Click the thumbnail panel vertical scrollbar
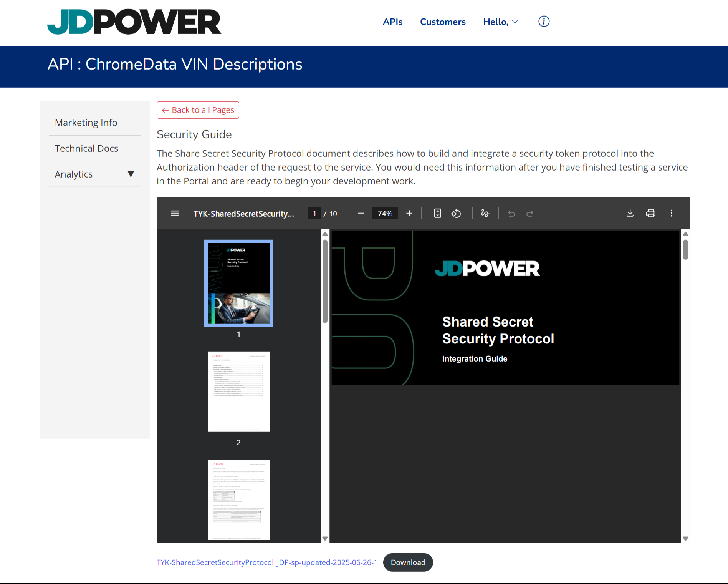728x584 pixels. pos(325,281)
